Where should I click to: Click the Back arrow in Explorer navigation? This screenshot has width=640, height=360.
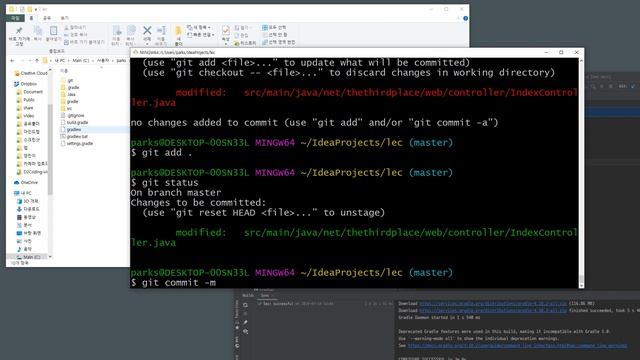click(x=12, y=60)
